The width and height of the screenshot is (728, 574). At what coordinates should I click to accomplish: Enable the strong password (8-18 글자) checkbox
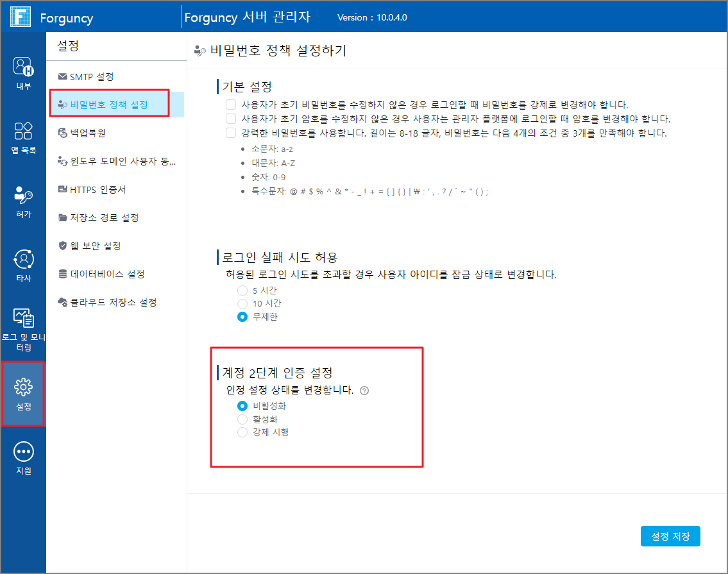[x=231, y=133]
